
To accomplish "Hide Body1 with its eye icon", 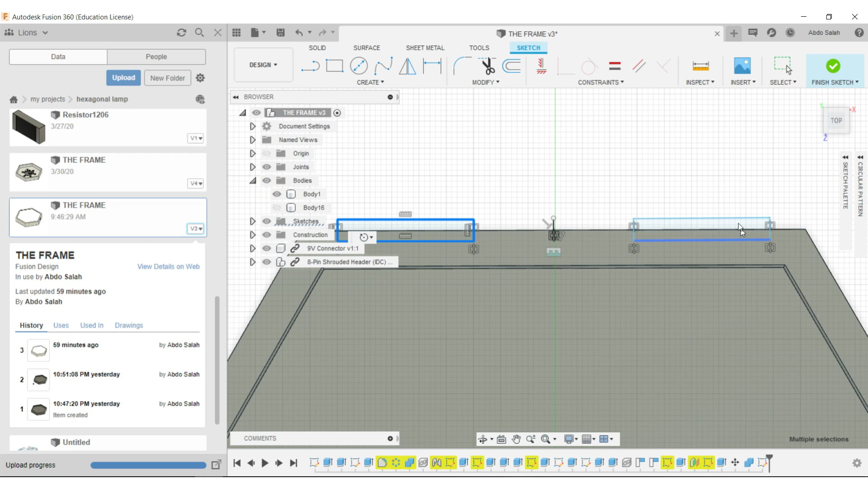I will pyautogui.click(x=277, y=194).
